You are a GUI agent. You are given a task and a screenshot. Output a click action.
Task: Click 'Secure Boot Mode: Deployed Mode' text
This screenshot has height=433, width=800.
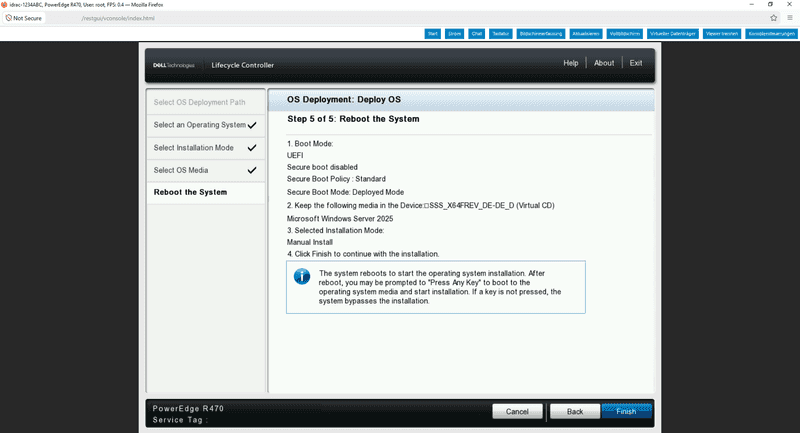(345, 192)
